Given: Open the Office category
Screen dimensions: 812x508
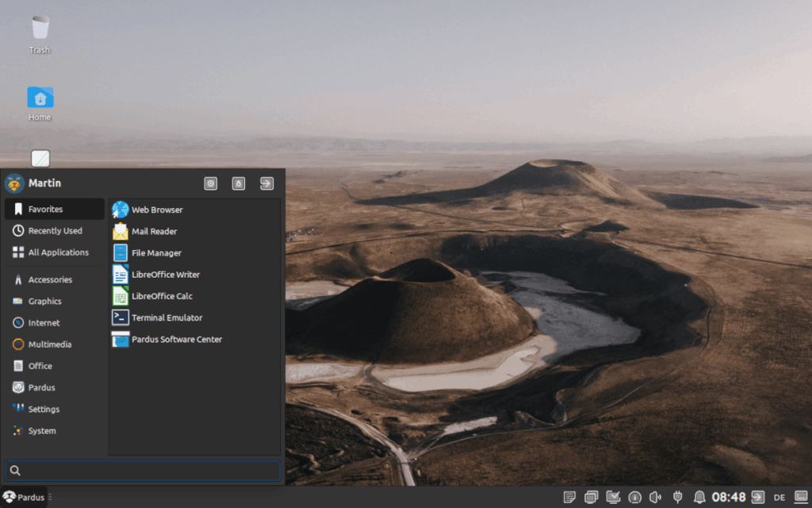Looking at the screenshot, I should [55, 366].
